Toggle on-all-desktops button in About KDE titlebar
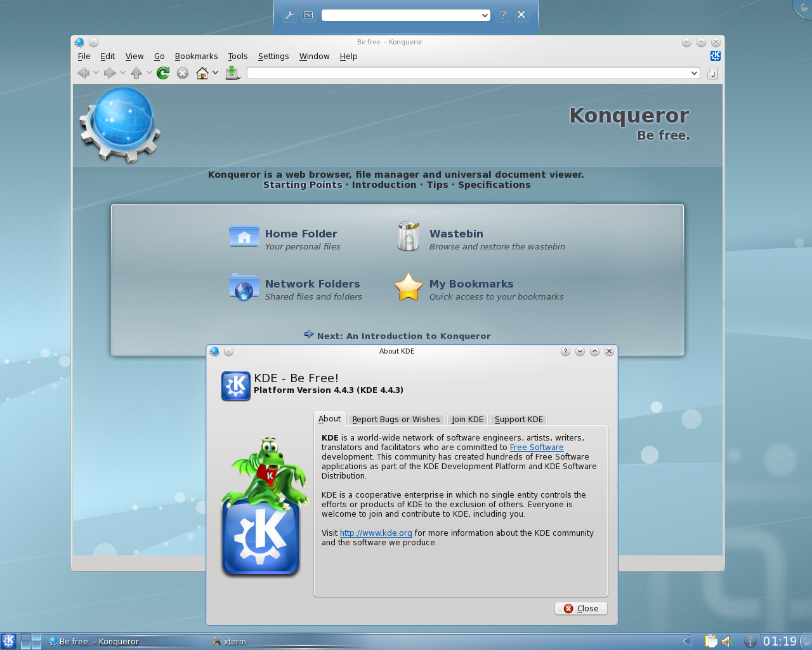 [x=229, y=352]
